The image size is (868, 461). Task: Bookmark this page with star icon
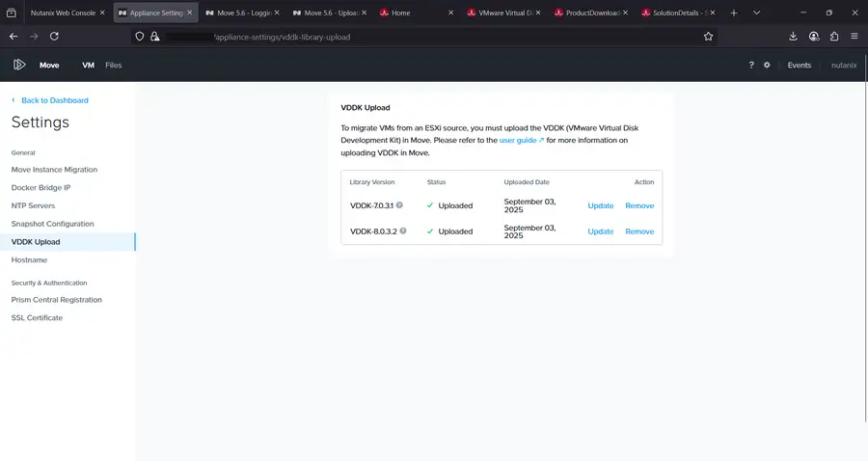pyautogui.click(x=708, y=37)
